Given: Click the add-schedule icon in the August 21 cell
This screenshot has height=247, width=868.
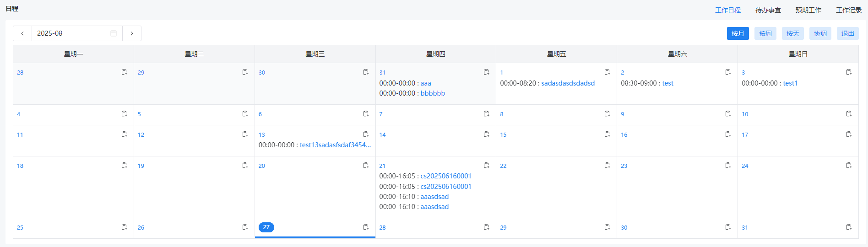Looking at the screenshot, I should pyautogui.click(x=486, y=166).
